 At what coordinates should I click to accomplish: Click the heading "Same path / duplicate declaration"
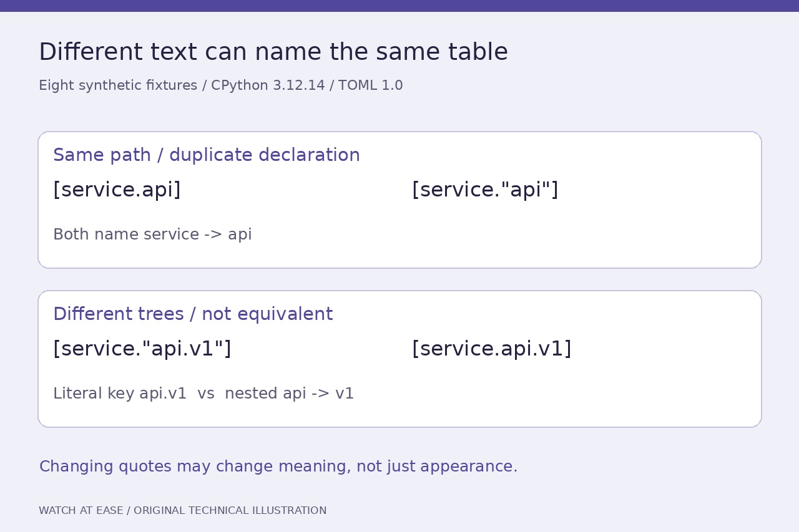tap(207, 155)
